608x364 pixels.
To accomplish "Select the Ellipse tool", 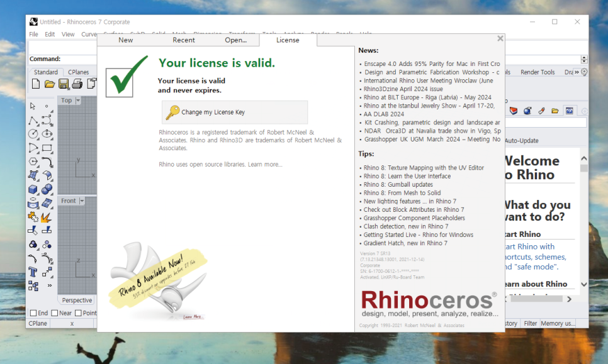I will 47,134.
